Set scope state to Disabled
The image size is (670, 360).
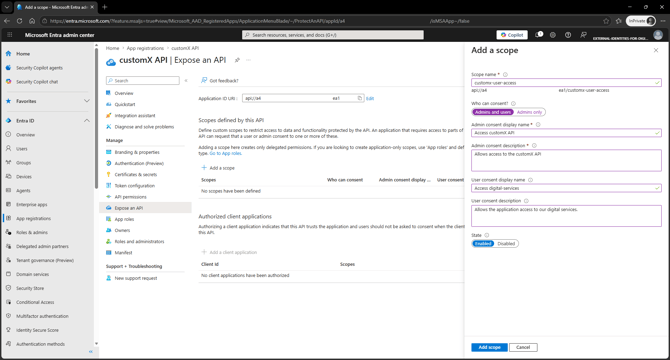coord(506,243)
